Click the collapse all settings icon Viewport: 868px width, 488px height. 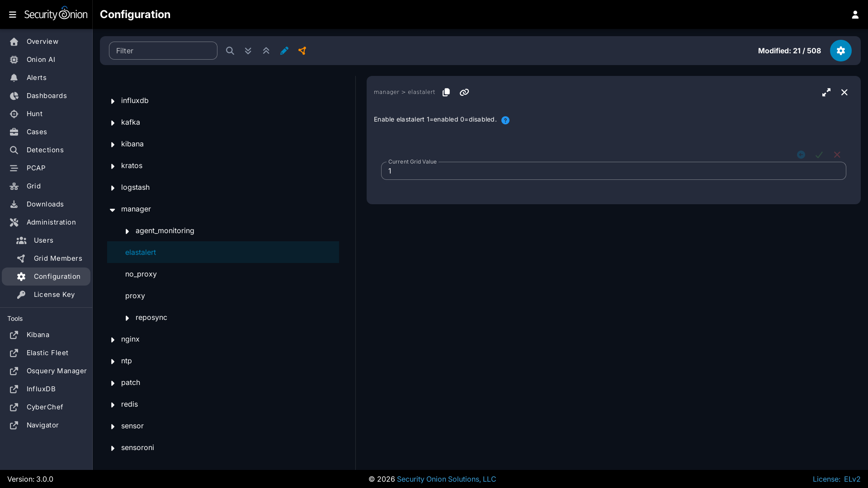266,51
